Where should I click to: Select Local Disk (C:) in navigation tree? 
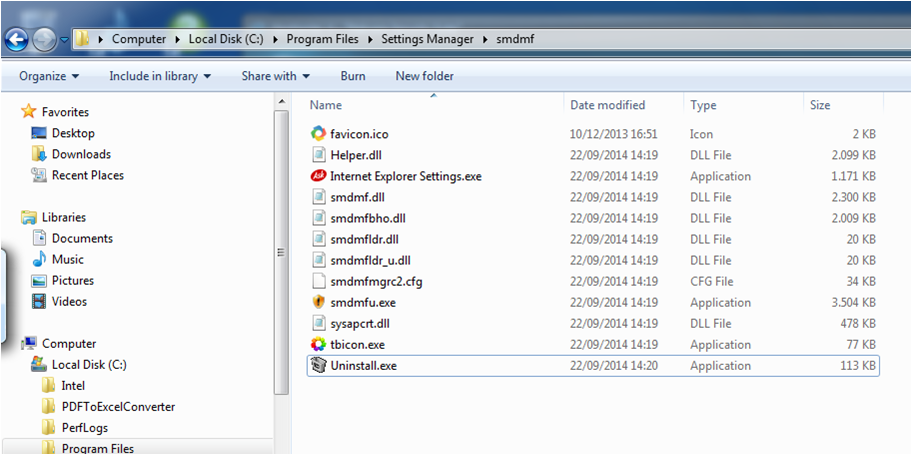point(89,364)
